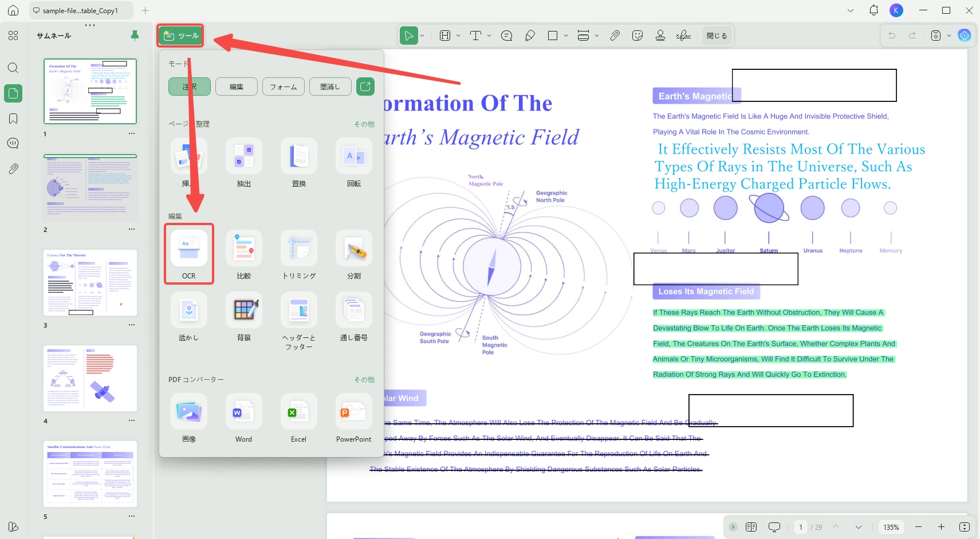Open the more options dots for page 2
This screenshot has height=539, width=980.
(x=132, y=229)
